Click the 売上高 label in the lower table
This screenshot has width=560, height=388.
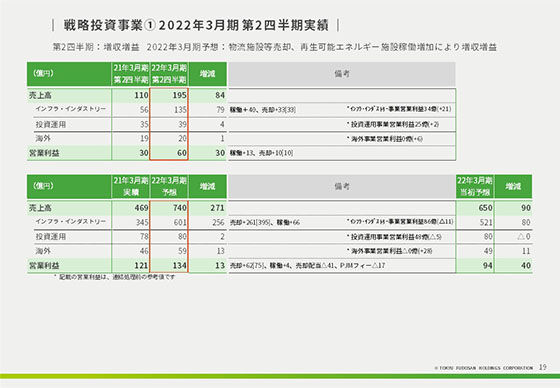pyautogui.click(x=40, y=208)
